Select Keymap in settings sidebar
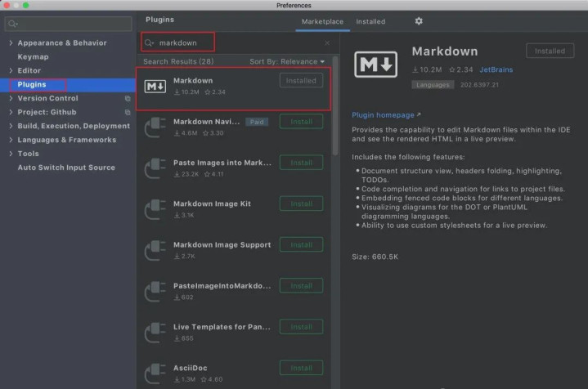The image size is (588, 389). click(33, 56)
